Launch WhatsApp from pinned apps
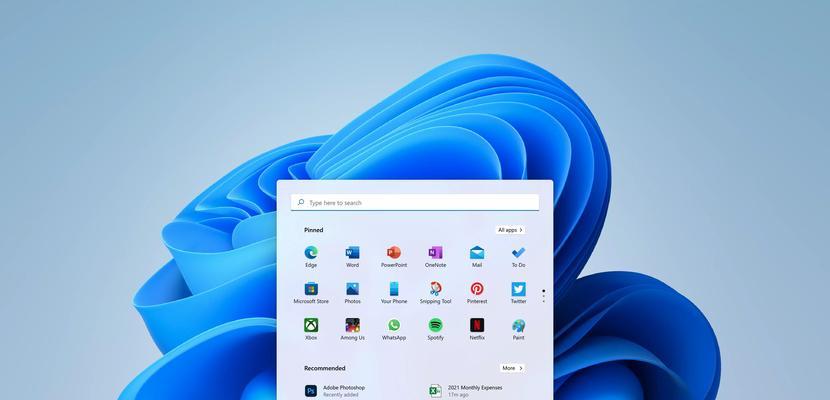This screenshot has width=830, height=400. point(394,329)
